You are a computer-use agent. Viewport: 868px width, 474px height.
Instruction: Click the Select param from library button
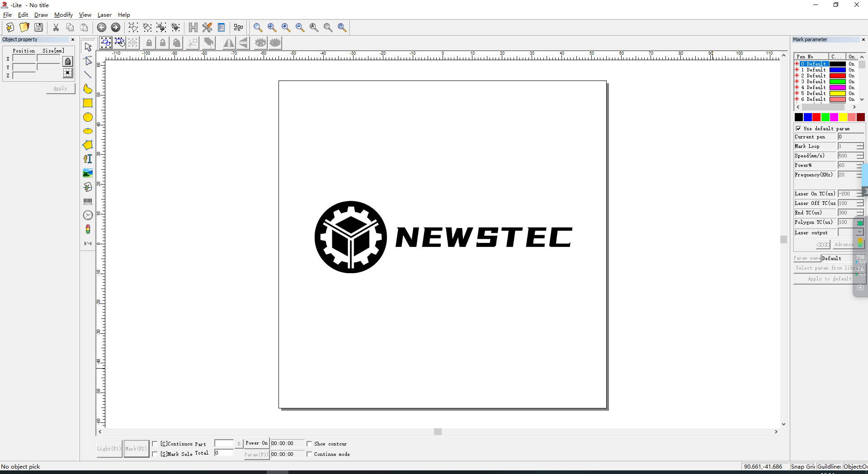tap(829, 268)
